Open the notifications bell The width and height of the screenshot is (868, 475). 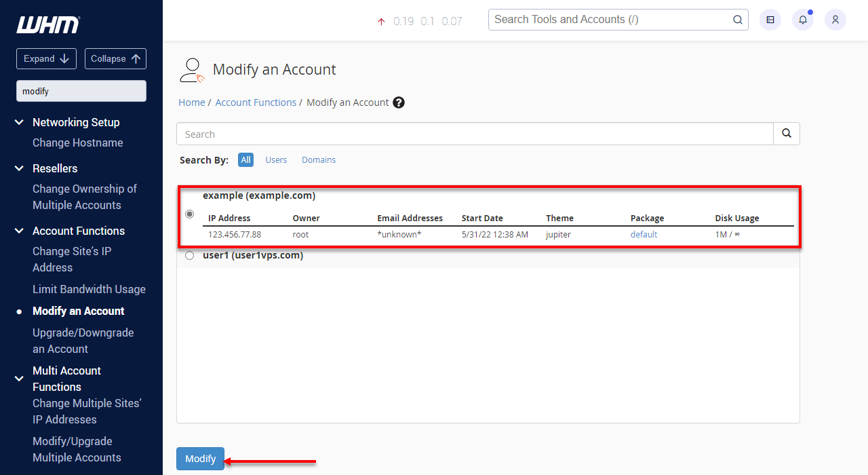[803, 20]
